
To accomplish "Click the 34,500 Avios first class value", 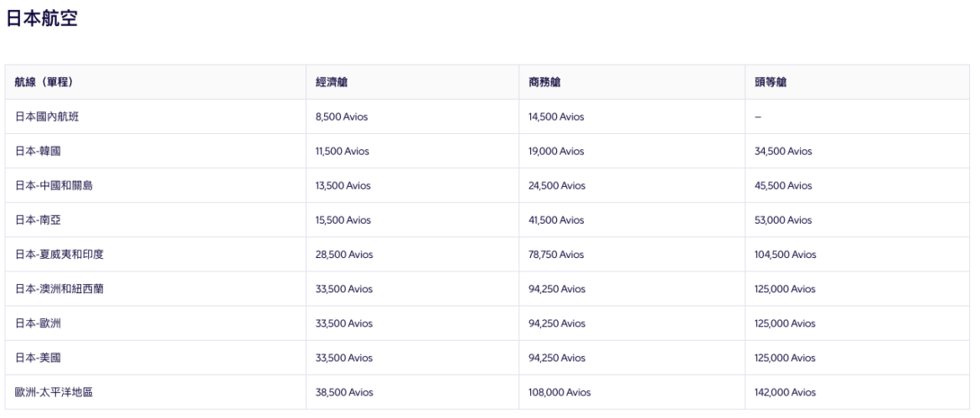I will coord(783,152).
